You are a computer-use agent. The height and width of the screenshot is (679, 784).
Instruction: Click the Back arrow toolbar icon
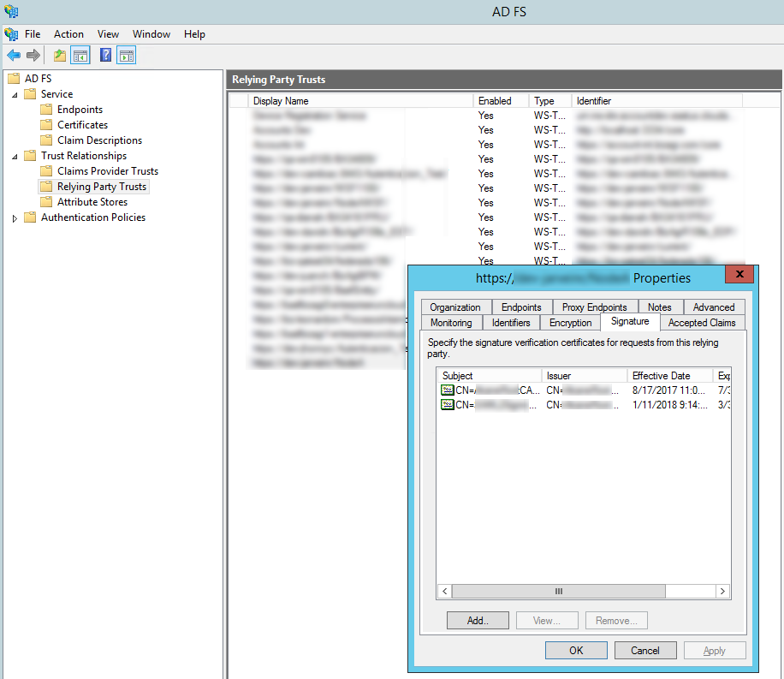tap(14, 55)
